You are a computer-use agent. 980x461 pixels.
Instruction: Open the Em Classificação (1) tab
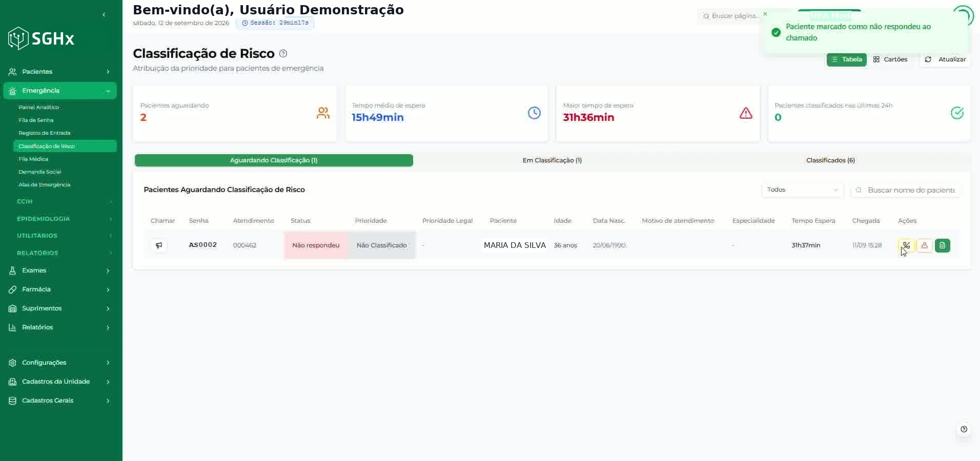[x=552, y=160]
